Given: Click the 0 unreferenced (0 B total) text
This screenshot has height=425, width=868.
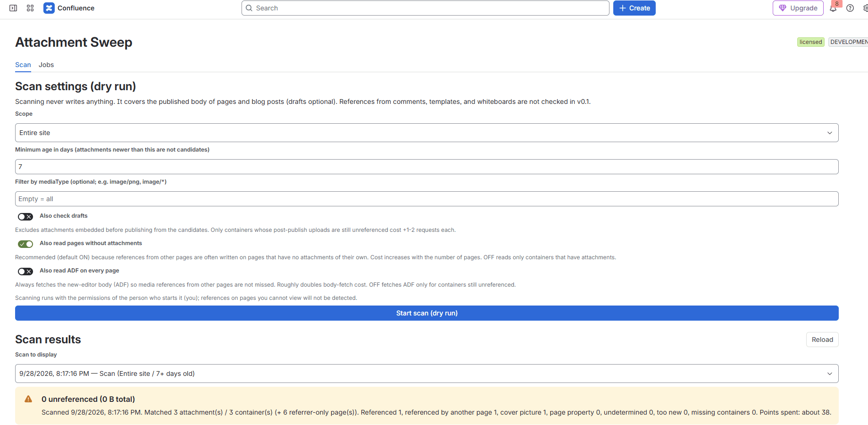Looking at the screenshot, I should 88,399.
